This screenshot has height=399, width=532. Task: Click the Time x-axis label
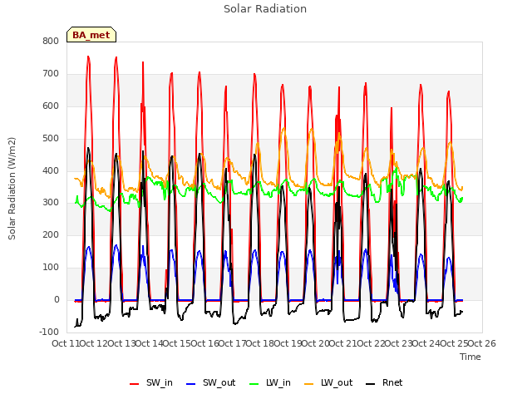(470, 357)
